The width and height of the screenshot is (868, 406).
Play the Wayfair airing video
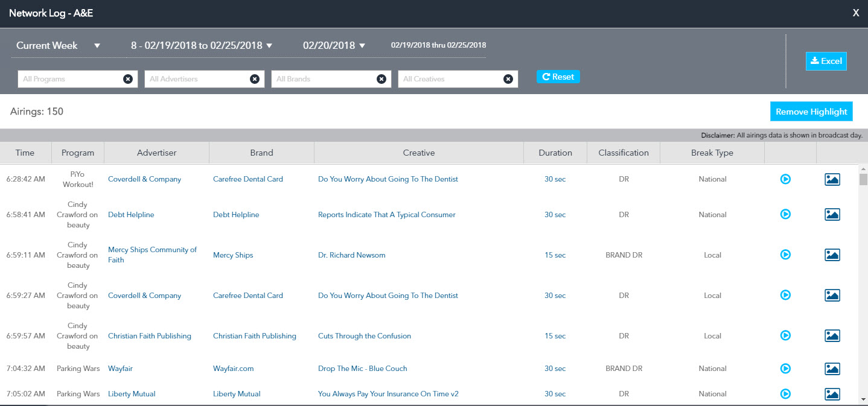tap(785, 368)
